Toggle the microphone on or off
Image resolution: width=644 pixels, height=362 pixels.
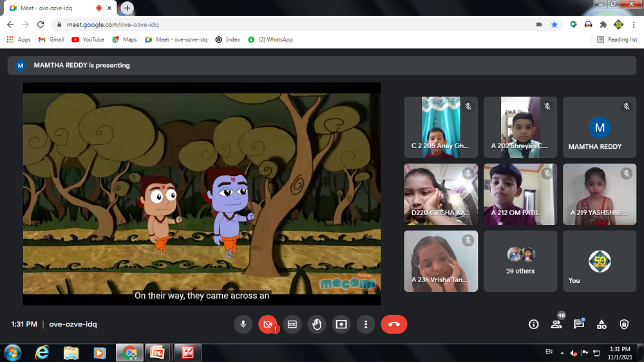(243, 325)
